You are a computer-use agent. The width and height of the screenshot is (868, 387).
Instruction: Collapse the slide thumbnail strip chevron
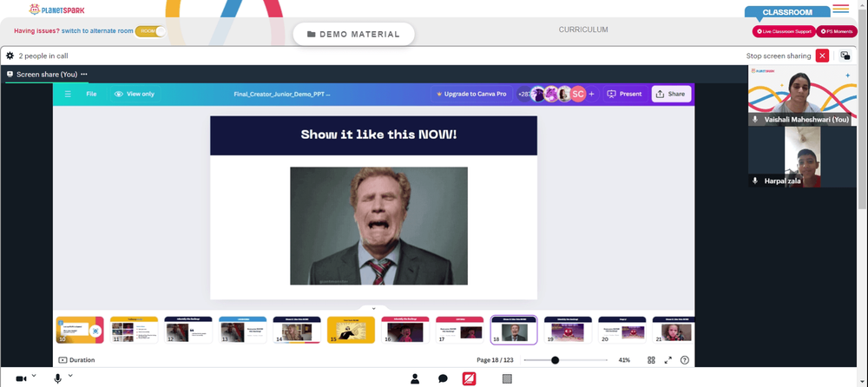(x=373, y=308)
